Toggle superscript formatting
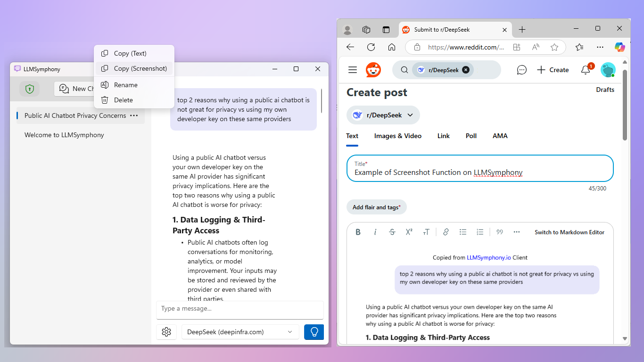644x362 pixels. 409,232
